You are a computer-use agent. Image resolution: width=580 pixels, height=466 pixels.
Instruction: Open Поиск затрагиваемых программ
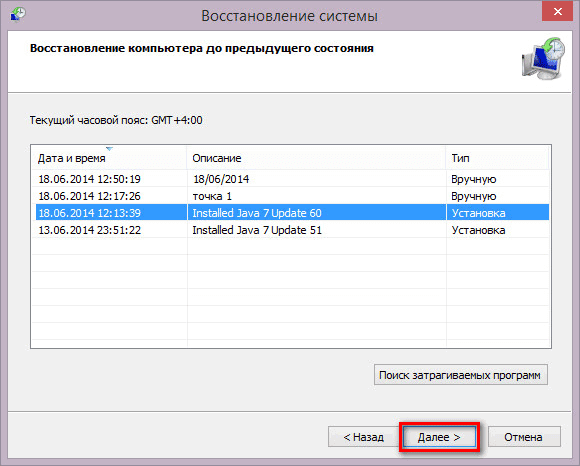461,375
